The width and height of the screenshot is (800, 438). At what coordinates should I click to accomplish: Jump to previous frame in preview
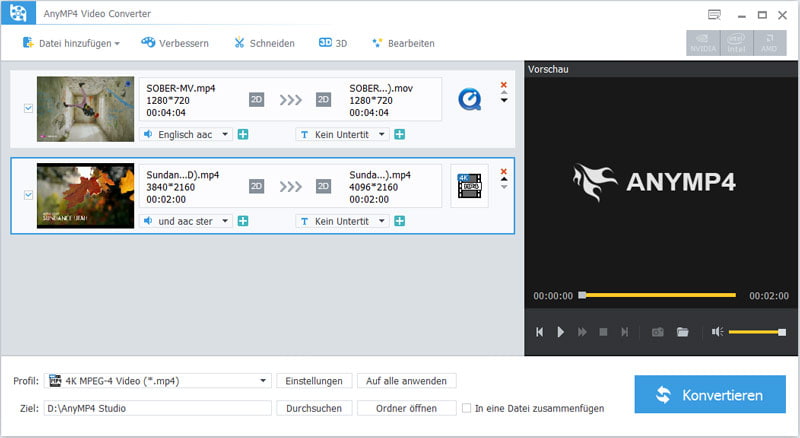click(x=539, y=332)
